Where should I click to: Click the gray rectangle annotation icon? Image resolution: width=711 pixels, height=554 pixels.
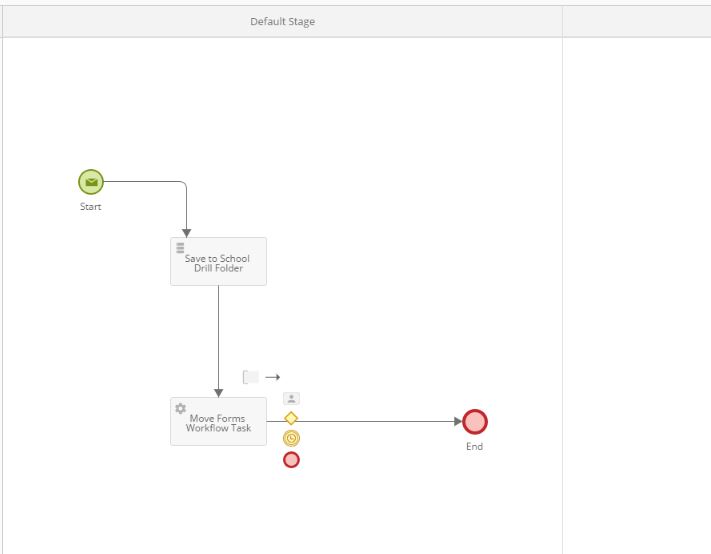point(251,377)
